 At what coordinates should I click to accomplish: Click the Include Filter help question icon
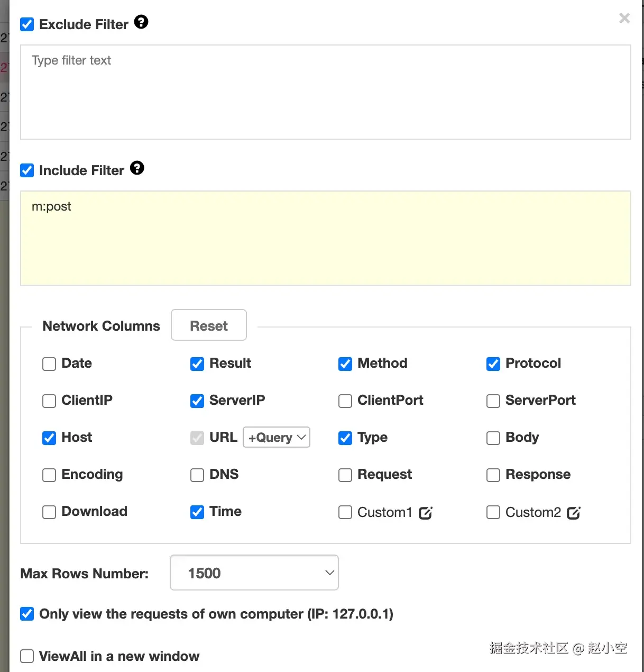pyautogui.click(x=137, y=168)
